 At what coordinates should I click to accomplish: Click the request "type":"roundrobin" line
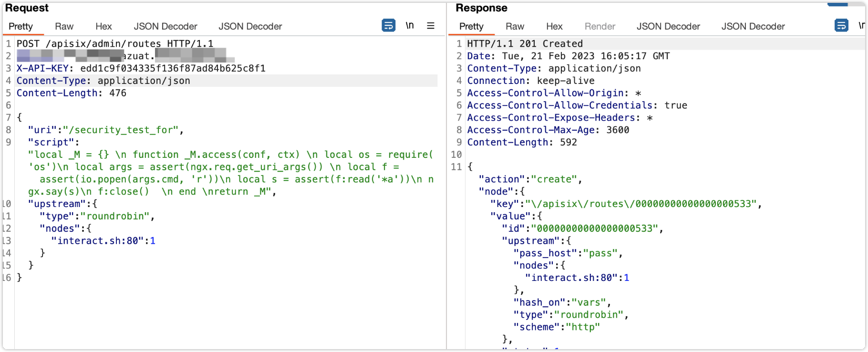point(97,217)
